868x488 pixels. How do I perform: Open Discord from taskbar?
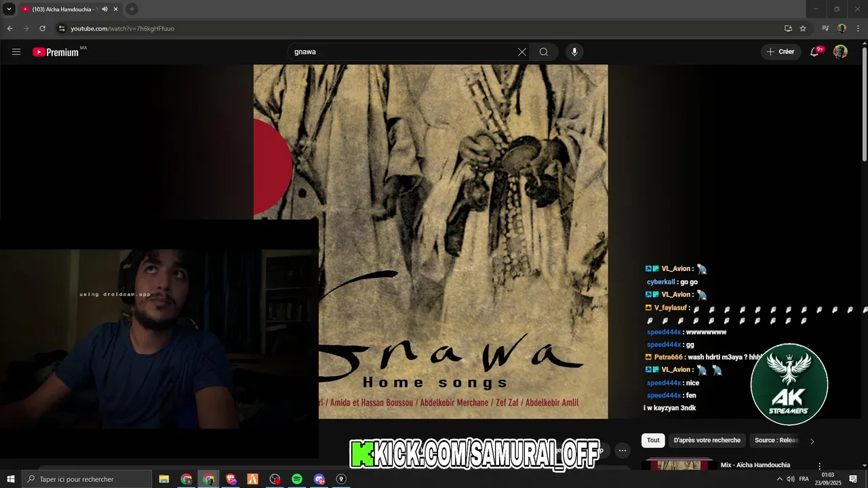pyautogui.click(x=319, y=479)
